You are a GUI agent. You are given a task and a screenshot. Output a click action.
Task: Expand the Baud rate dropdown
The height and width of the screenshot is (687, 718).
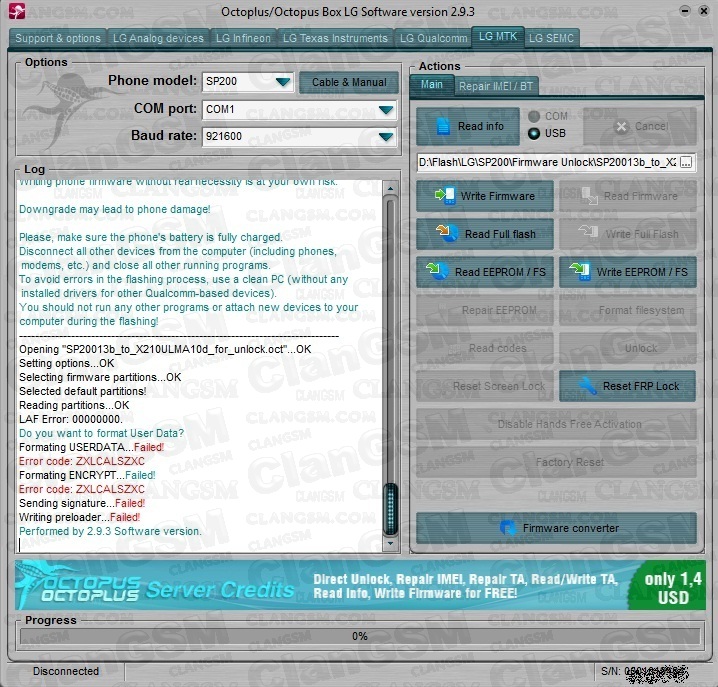[386, 137]
